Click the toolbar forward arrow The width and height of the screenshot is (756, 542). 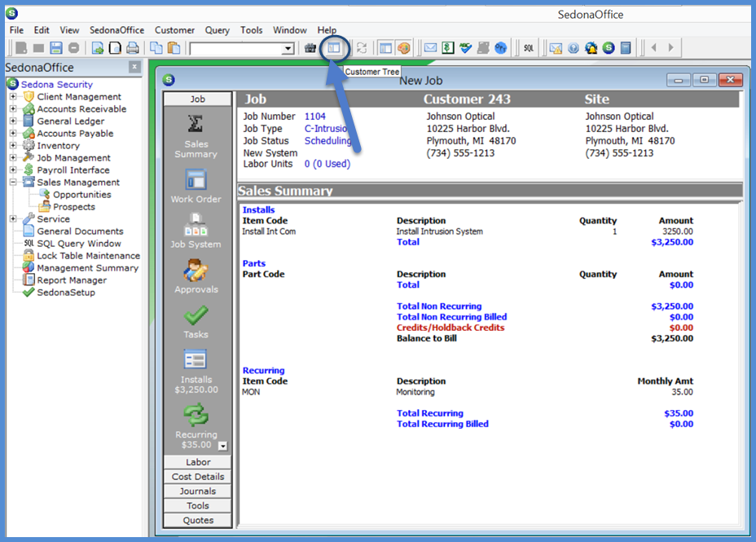tap(670, 48)
